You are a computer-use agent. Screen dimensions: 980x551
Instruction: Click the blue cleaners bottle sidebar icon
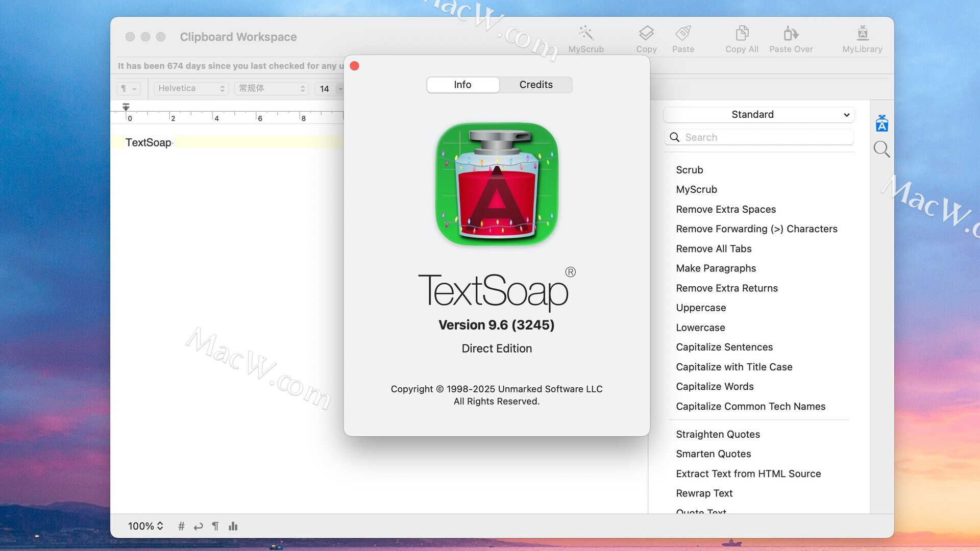881,123
